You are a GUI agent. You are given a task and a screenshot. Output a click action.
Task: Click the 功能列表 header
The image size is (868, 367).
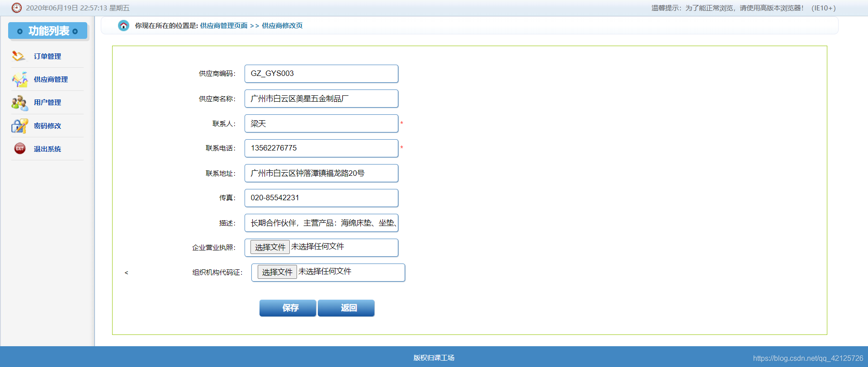(48, 31)
